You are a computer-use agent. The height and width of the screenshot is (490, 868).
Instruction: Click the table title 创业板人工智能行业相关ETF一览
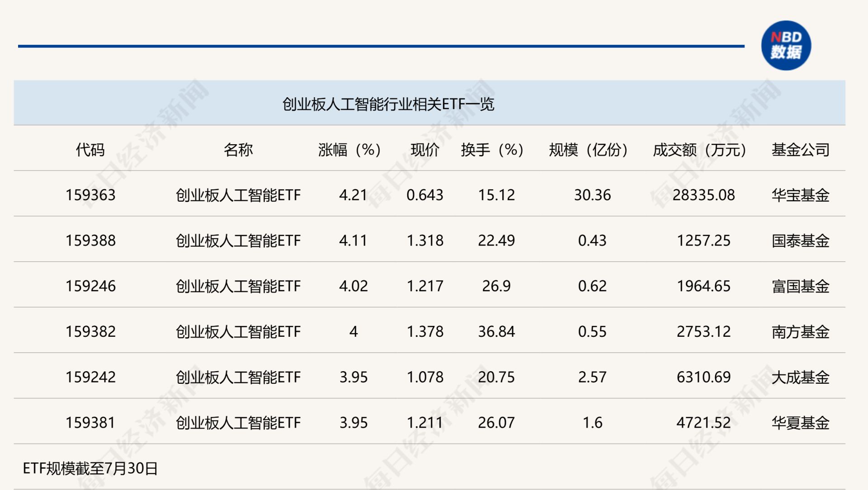click(x=388, y=104)
